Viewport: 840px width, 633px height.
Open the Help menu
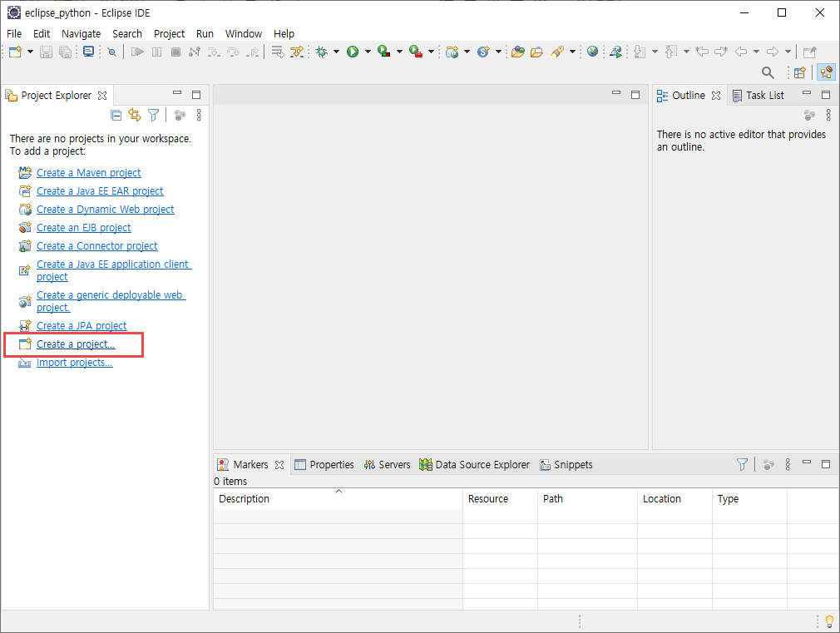284,34
